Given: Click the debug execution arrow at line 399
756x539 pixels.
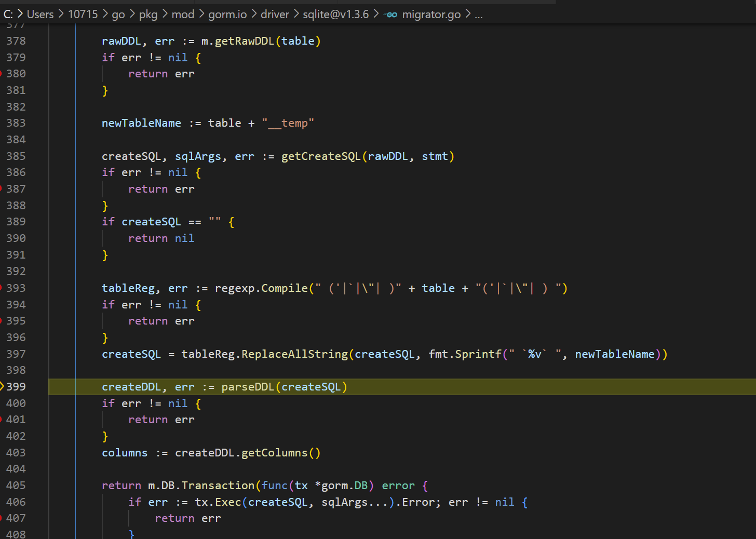Looking at the screenshot, I should tap(4, 386).
